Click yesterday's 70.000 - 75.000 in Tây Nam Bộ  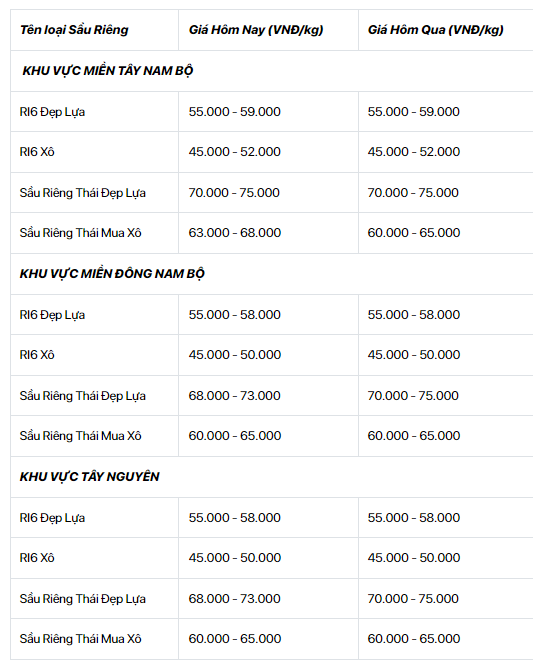[413, 192]
